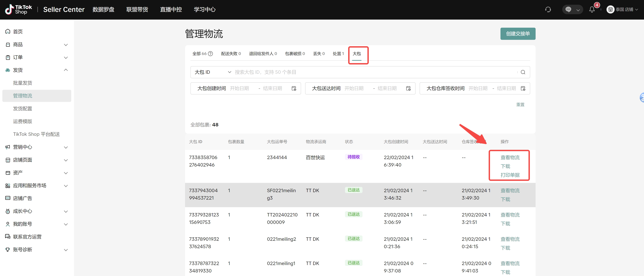Open 数据罗盘 in the top menu
The image size is (644, 276).
tap(103, 9)
